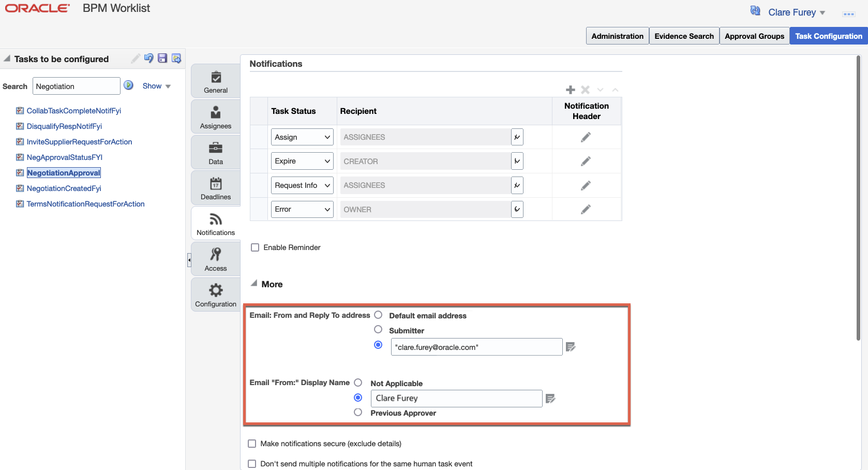Screen dimensions: 868x470
Task: Click the blue undo arrow icon
Action: [x=148, y=58]
